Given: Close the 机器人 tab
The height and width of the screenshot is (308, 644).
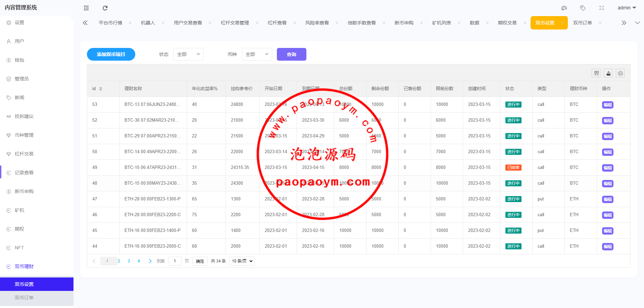Looking at the screenshot, I should click(163, 23).
